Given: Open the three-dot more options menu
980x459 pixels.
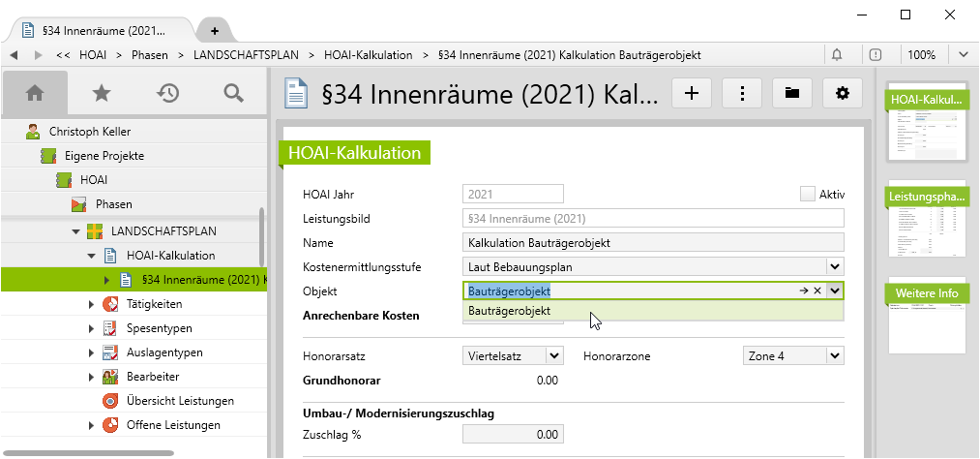Looking at the screenshot, I should 741,93.
